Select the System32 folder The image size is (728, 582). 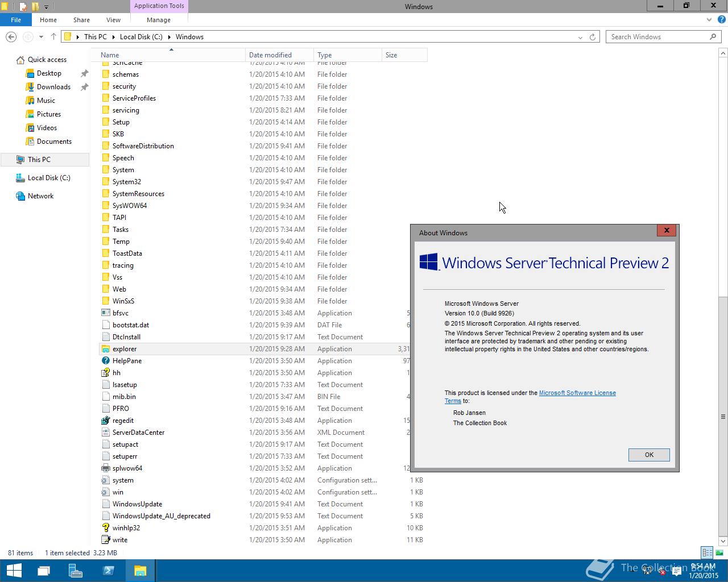[x=126, y=182]
